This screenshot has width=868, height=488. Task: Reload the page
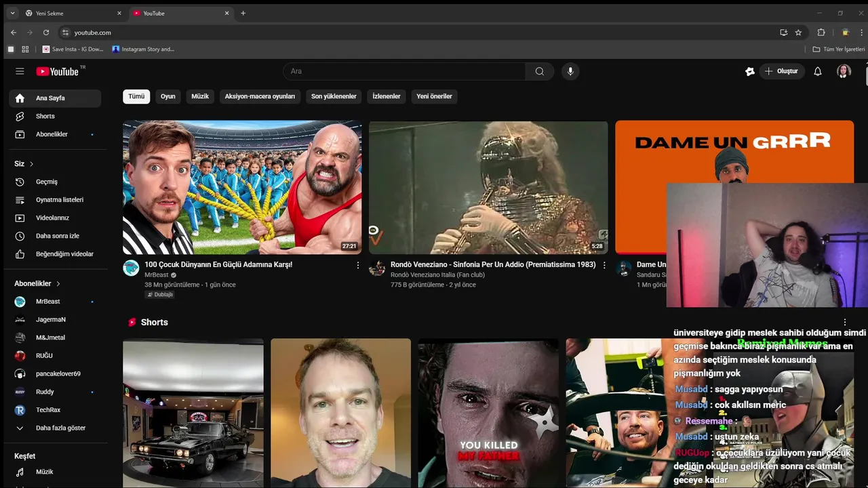[x=46, y=33]
